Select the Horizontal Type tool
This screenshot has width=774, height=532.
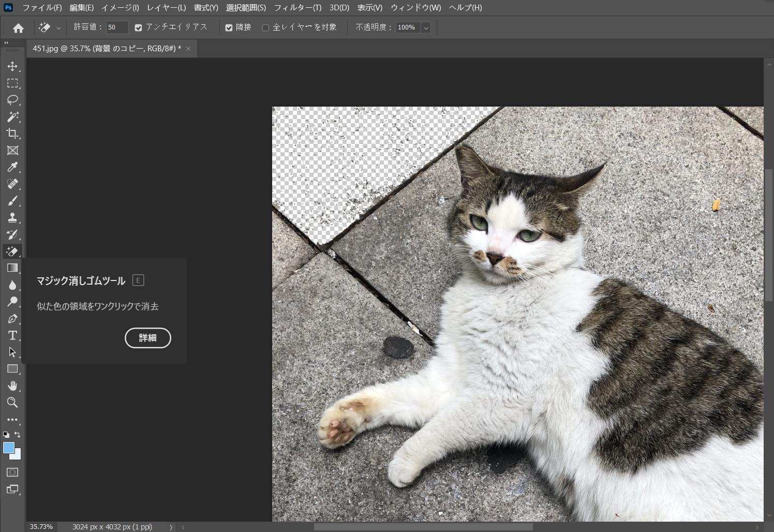12,335
